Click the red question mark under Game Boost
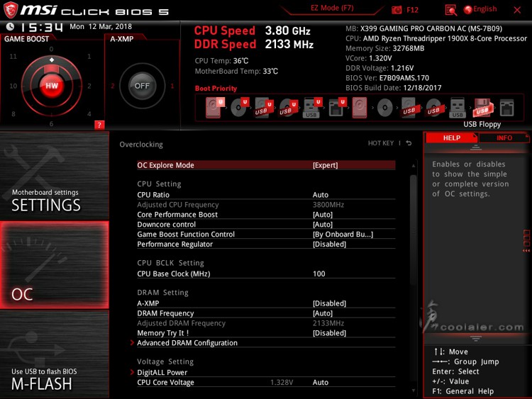 (x=99, y=125)
